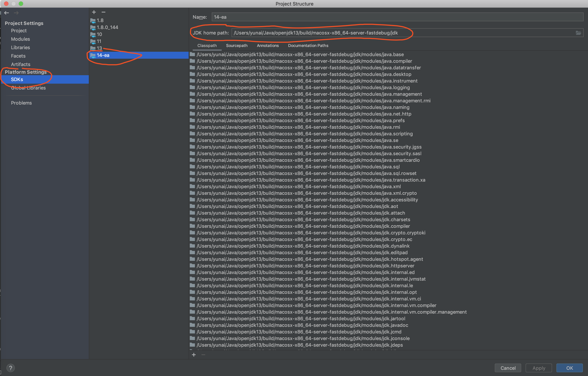Viewport: 588px width, 376px height.
Task: Add a classpath entry with the bottom plus
Action: pos(194,355)
